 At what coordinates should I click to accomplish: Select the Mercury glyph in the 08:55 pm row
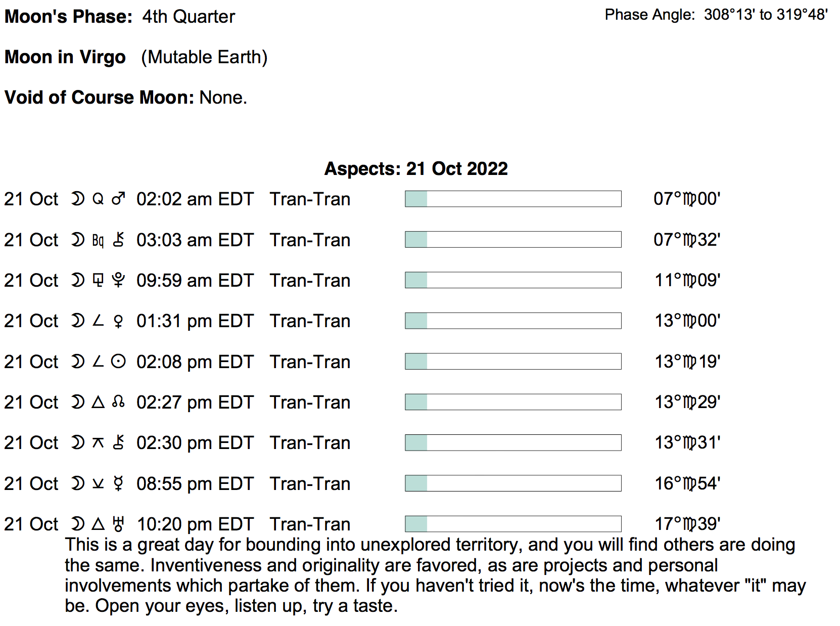118,483
